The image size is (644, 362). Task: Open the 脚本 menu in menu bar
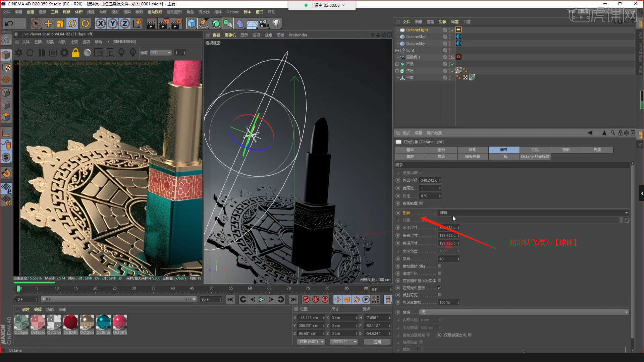click(x=247, y=12)
